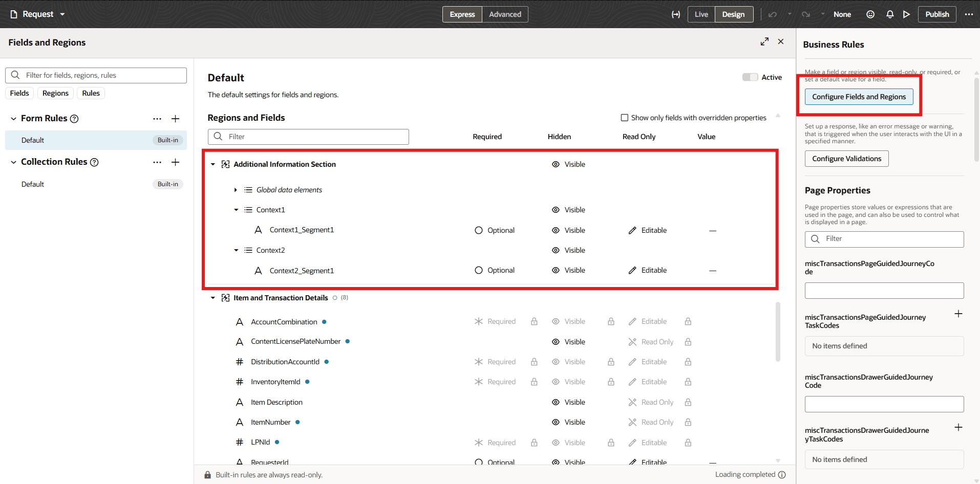
Task: Add item to miscTransactionsPageGuidedJourneyTaskCodes
Action: [x=958, y=314]
